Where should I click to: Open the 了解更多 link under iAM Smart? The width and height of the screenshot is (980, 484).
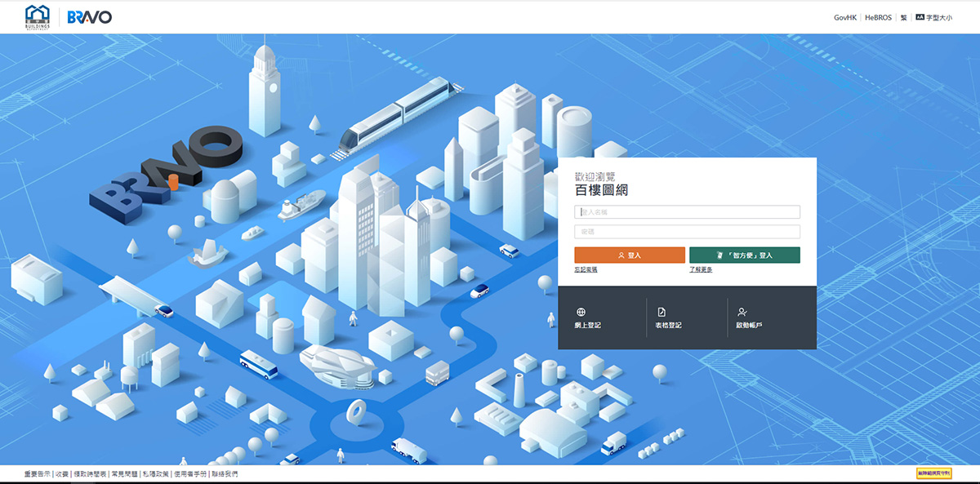point(701,269)
